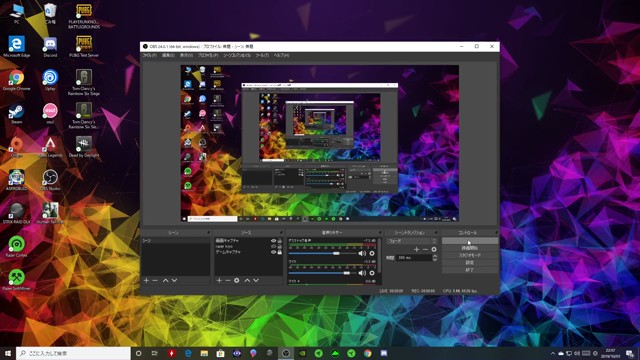This screenshot has width=640, height=360.
Task: Move the scene up in Scenes panel
Action: pos(165,280)
